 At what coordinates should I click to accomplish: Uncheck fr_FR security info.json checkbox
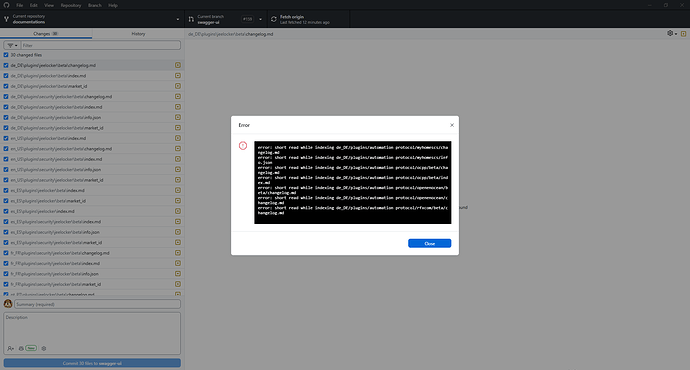click(6, 274)
